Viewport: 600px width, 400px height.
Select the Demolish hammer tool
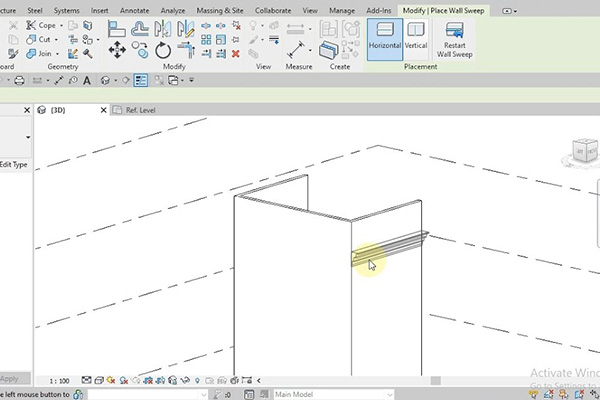pyautogui.click(x=88, y=54)
